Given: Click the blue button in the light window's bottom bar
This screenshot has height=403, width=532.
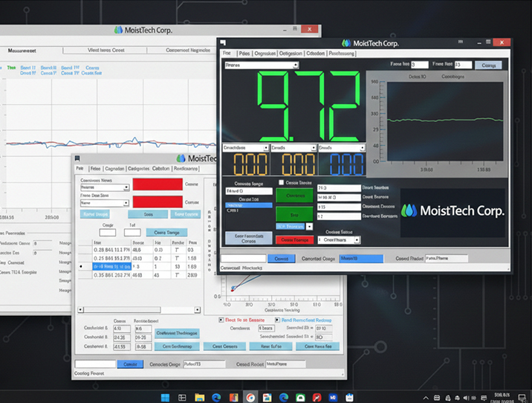Looking at the screenshot, I should click(130, 364).
